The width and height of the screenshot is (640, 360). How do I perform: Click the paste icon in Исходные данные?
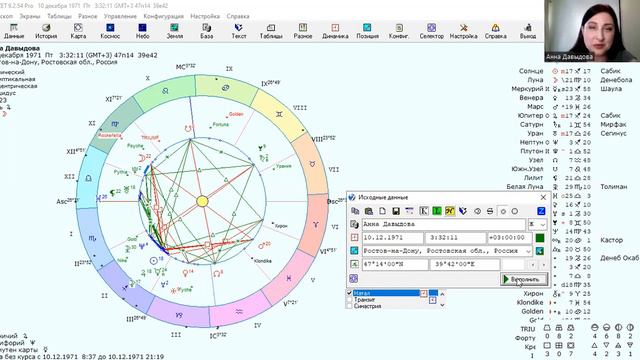tap(369, 211)
